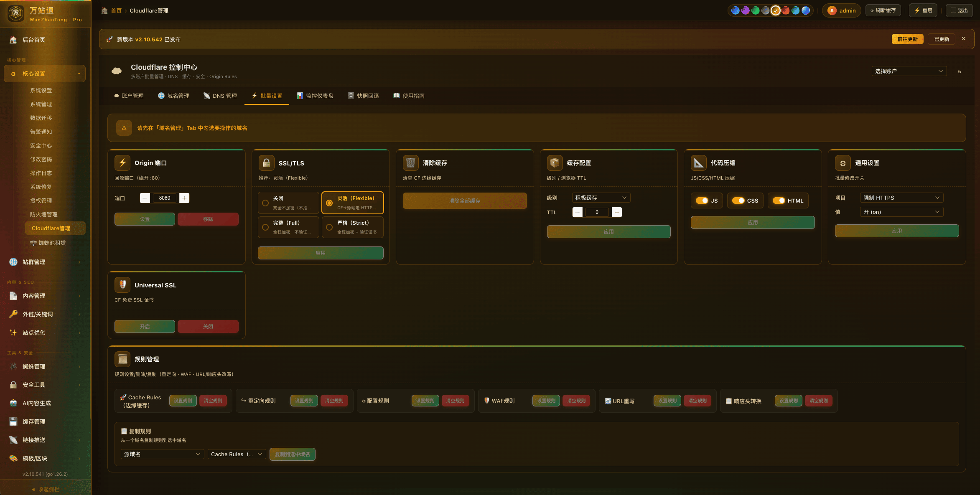Open 链接推送 via its satellite icon

[13, 440]
